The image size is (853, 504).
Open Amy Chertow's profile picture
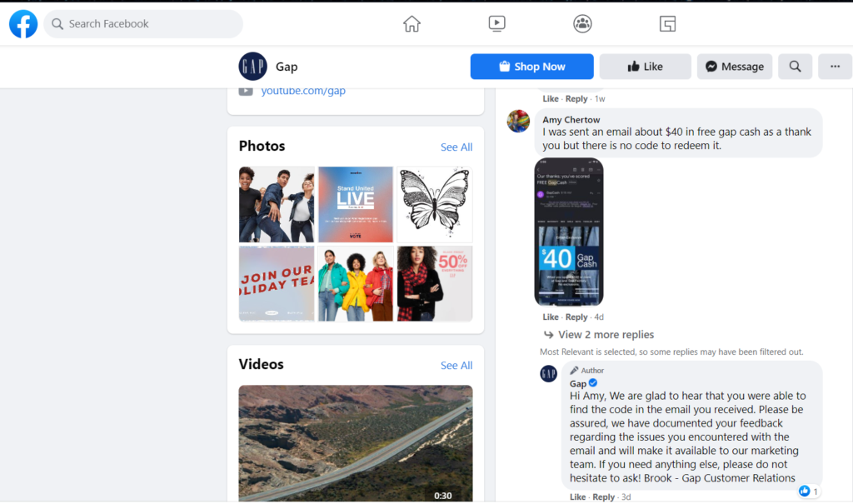[x=518, y=121]
